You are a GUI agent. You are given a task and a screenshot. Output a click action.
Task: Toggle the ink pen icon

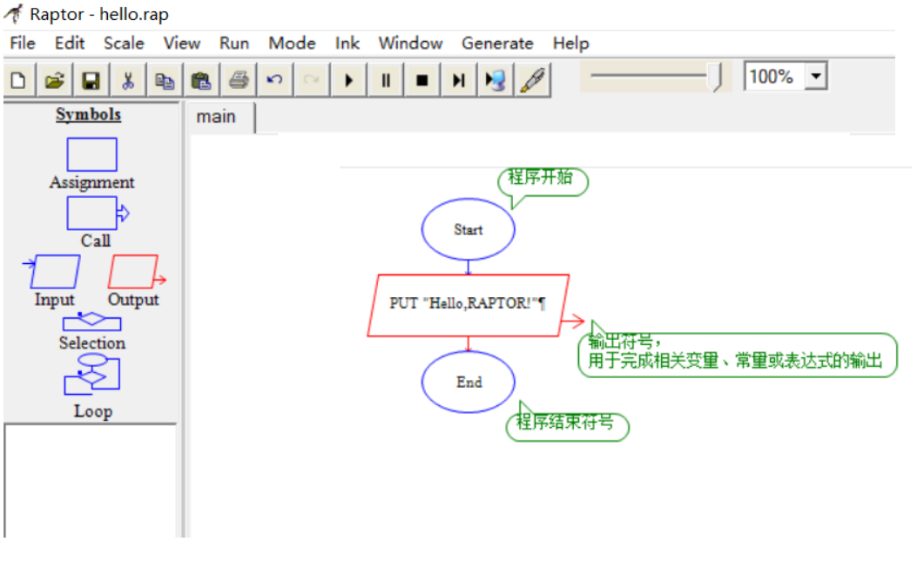(533, 79)
